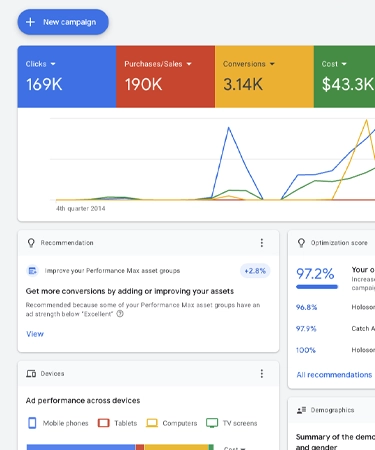Click the Optimization score lightbulb icon

pos(301,243)
